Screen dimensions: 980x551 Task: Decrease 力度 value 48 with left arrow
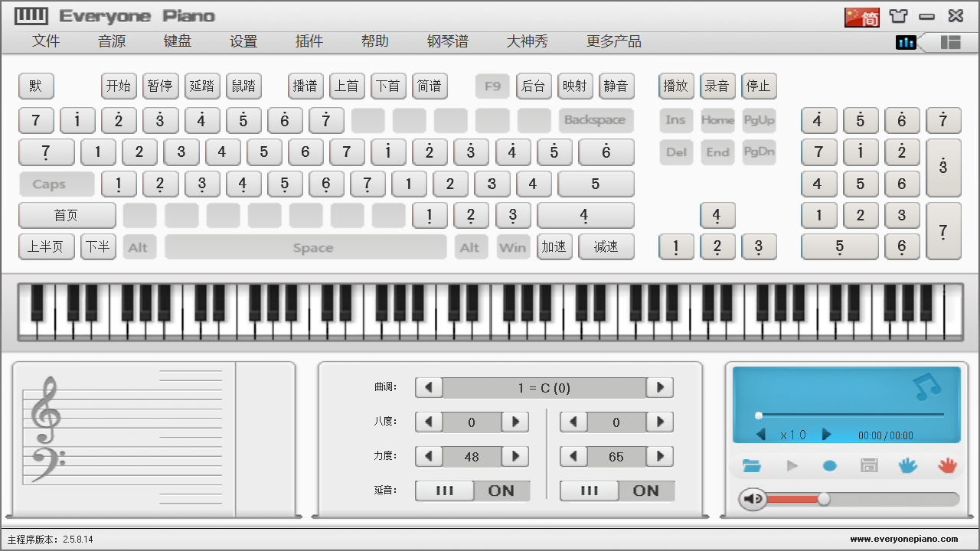pyautogui.click(x=429, y=456)
